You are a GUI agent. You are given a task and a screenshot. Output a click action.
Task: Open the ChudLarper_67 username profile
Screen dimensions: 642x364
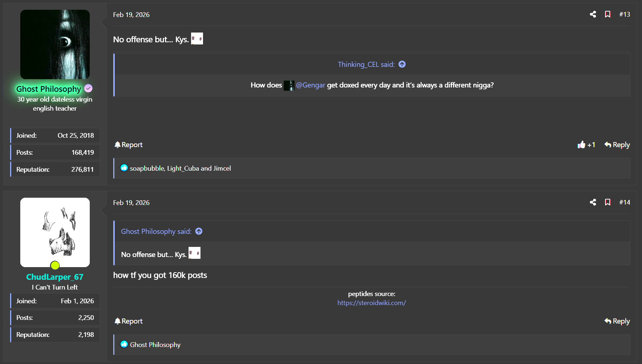point(55,277)
